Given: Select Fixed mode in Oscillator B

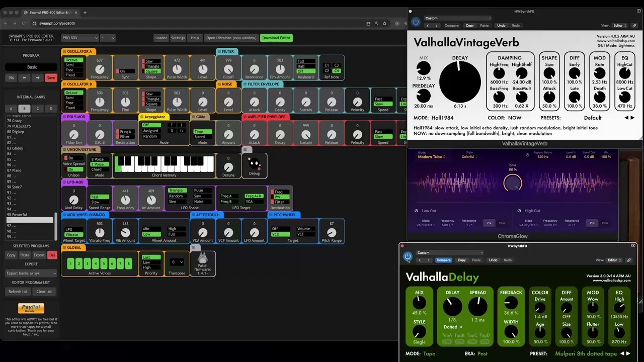Looking at the screenshot, I should tap(73, 108).
